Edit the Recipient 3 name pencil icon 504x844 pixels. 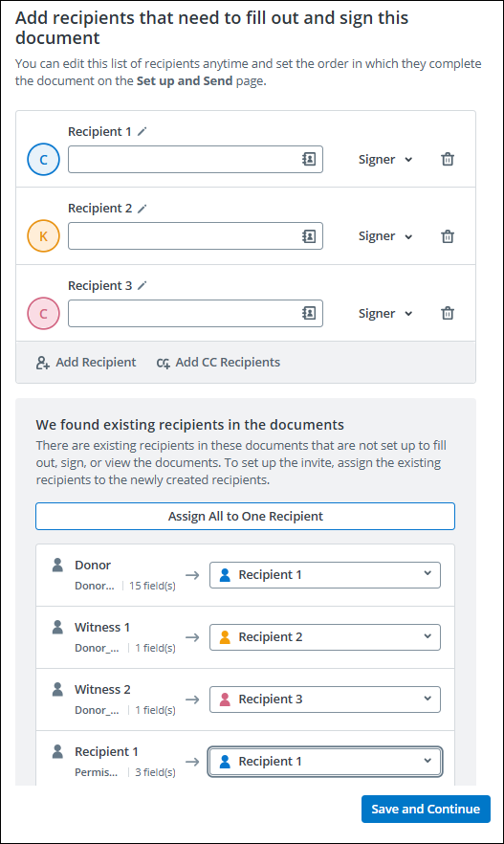[142, 285]
